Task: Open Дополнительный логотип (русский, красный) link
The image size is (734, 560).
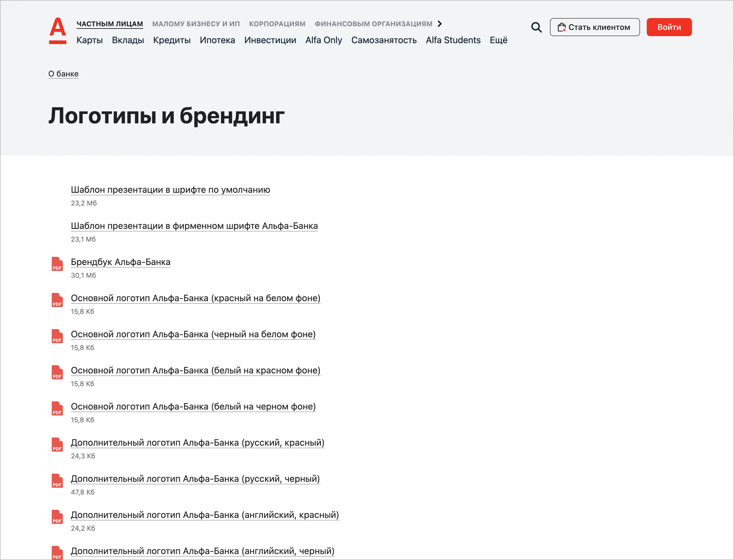Action: [198, 442]
